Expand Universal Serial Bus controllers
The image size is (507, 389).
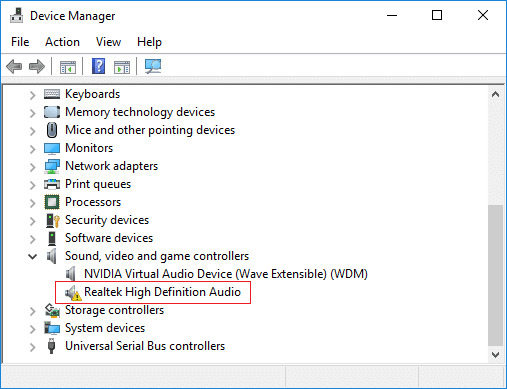click(x=32, y=347)
